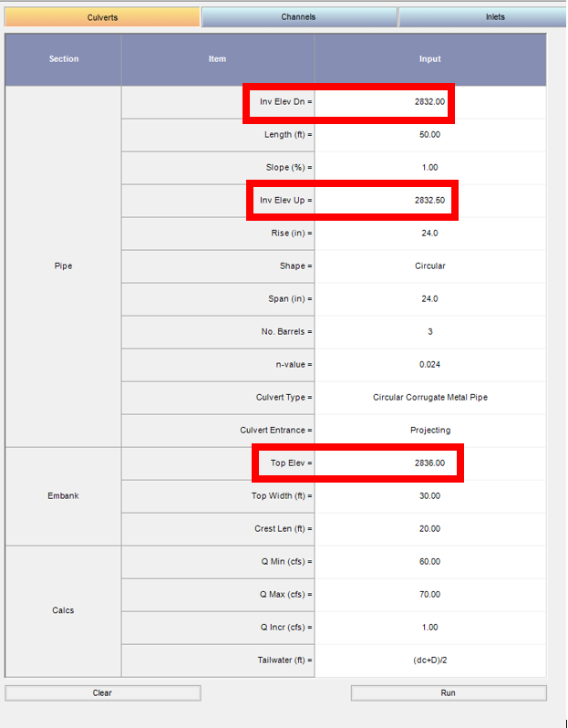Viewport: 568px width, 728px height.
Task: Open Culvert Type Circular Corrugate Metal Pipe
Action: coord(429,398)
